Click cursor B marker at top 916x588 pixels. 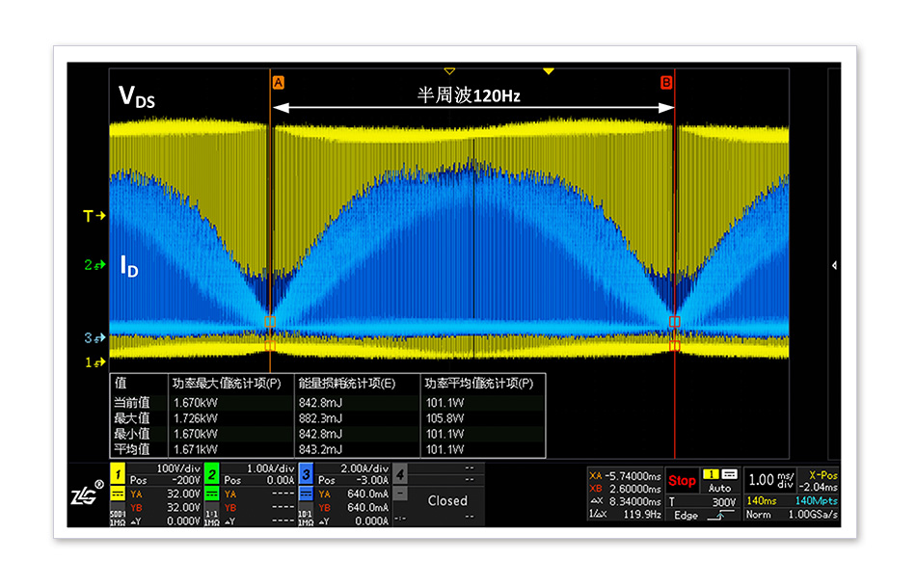pyautogui.click(x=666, y=83)
